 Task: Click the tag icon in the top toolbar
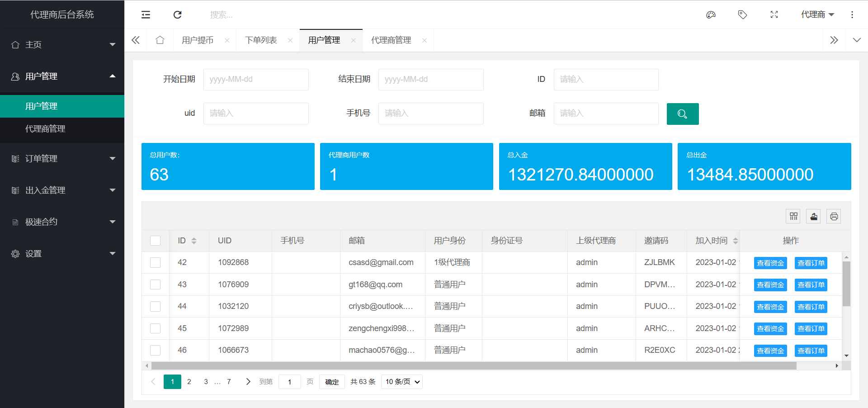click(x=742, y=14)
